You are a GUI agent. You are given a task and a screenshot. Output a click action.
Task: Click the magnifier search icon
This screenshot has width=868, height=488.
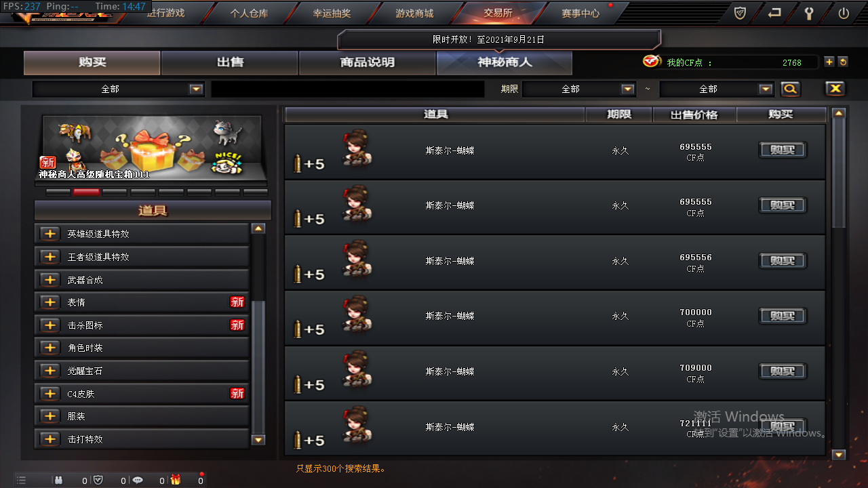click(x=790, y=89)
